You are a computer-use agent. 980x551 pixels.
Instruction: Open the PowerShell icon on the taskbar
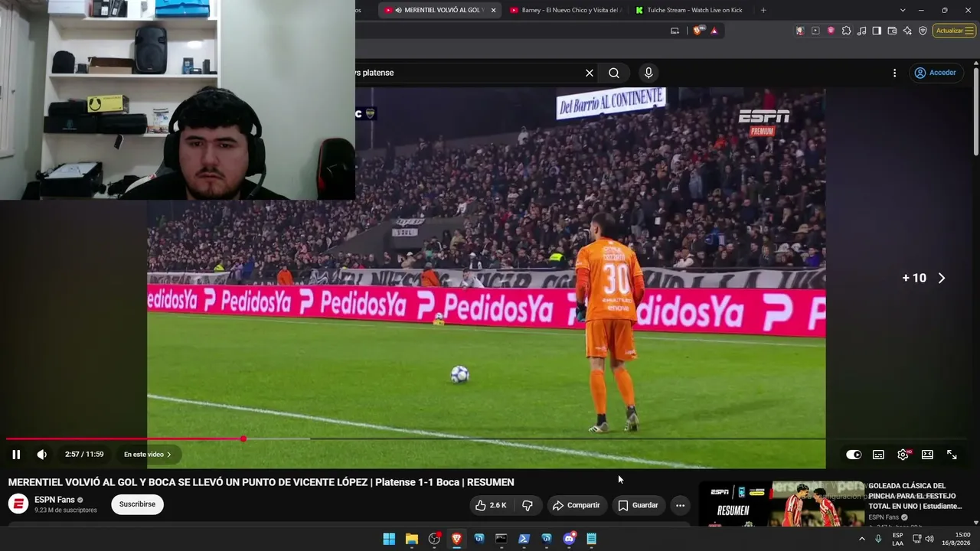524,539
